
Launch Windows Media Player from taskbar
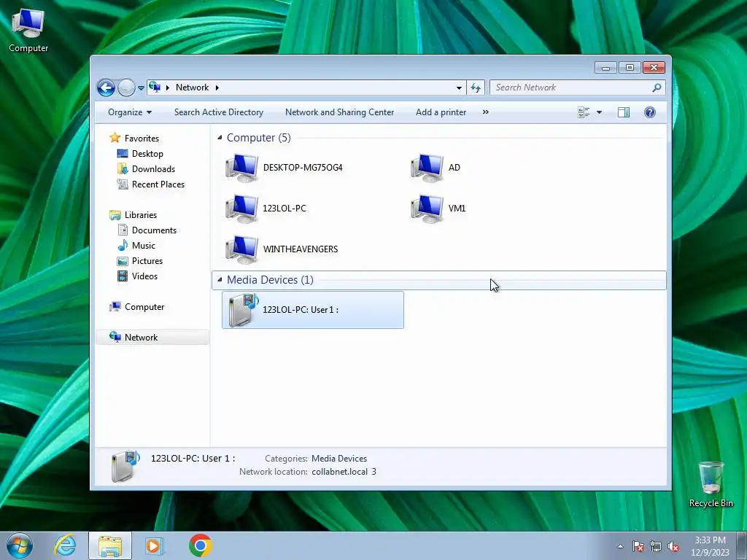[x=153, y=545]
